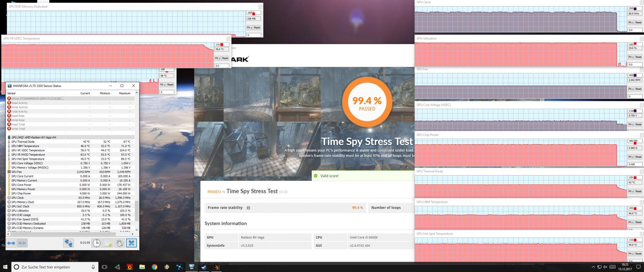The height and width of the screenshot is (272, 644).
Task: Reset the HWiNFO elapsed-time clock icon
Action: click(97, 243)
